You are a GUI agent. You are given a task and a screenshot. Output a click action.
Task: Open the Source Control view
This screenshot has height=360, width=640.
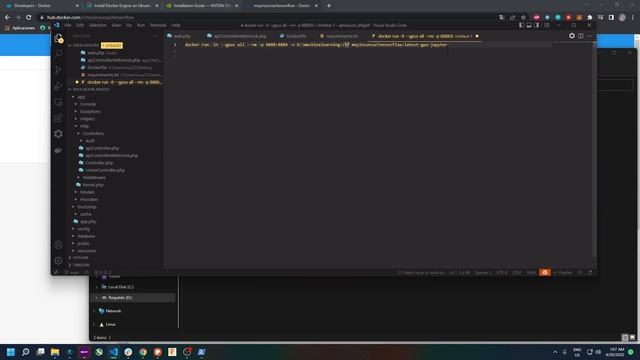click(58, 70)
